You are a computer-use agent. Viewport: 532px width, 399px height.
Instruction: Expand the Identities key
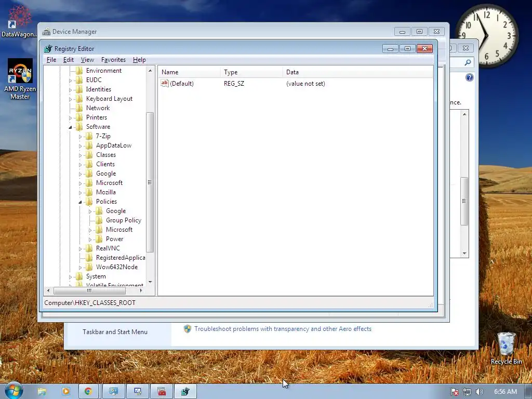pyautogui.click(x=70, y=90)
